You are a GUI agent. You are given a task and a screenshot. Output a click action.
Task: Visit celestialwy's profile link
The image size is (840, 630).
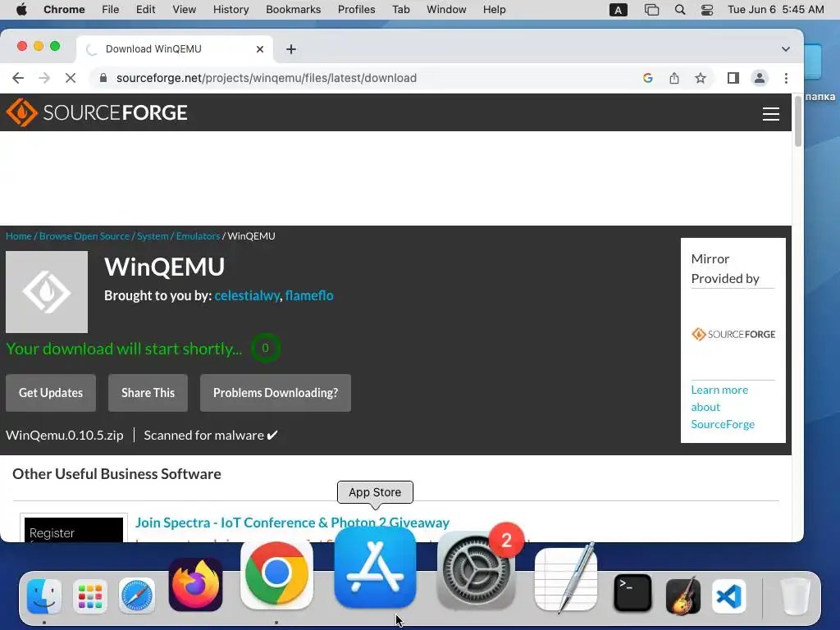(247, 295)
